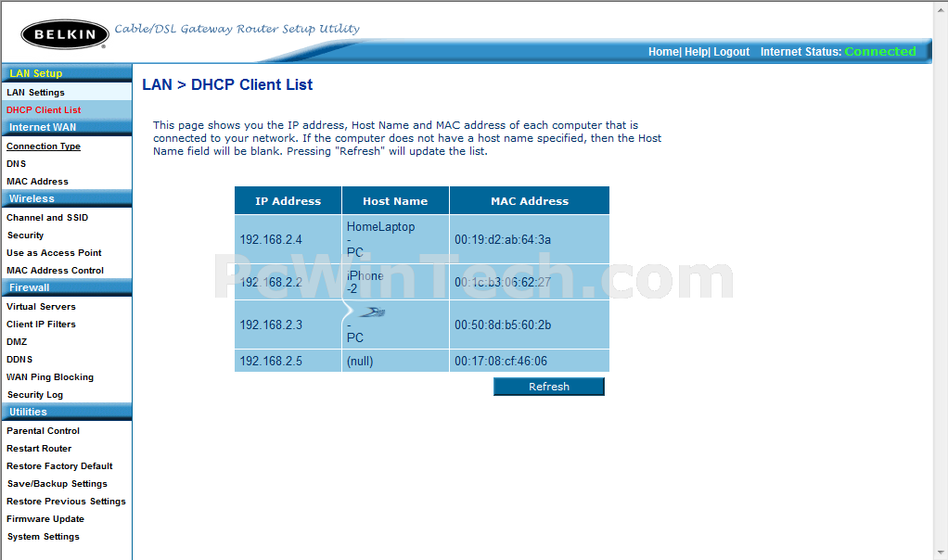948x560 pixels.
Task: Click the IP Address column header
Action: pos(288,200)
